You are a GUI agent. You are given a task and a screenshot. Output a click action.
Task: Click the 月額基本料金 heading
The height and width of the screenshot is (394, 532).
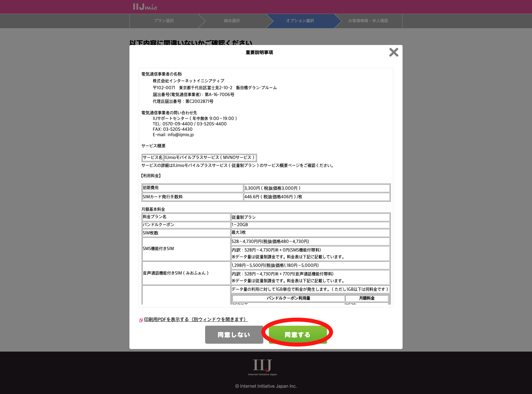coord(153,209)
